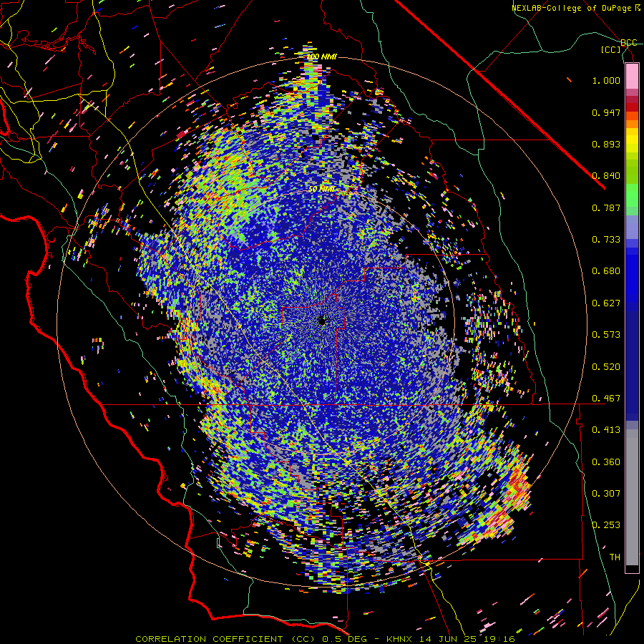This screenshot has width=644, height=644.
Task: Select the 0.840 scale value
Action: [606, 176]
